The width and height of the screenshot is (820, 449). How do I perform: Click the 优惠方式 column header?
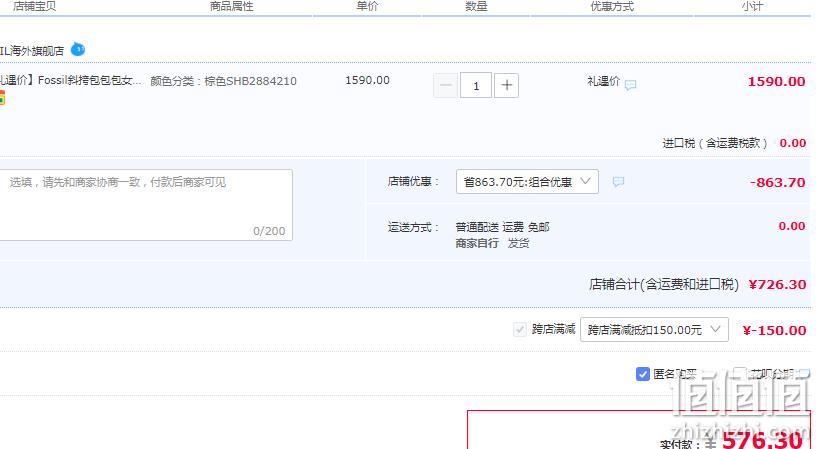612,6
